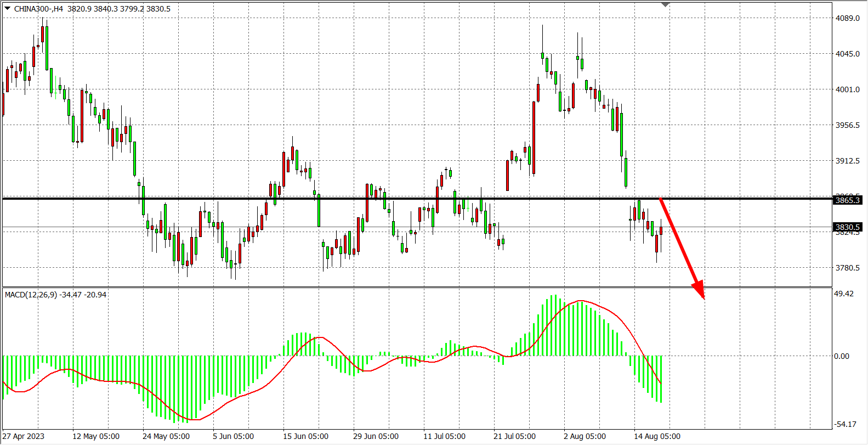Viewport: 868px width, 445px height.
Task: Click the 3830.5 current price label
Action: [x=847, y=227]
